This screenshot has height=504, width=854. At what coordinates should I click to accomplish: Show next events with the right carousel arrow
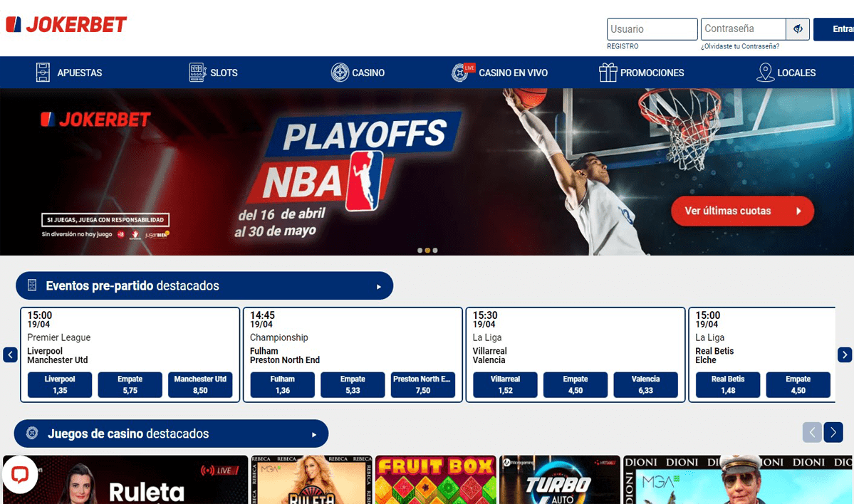844,355
